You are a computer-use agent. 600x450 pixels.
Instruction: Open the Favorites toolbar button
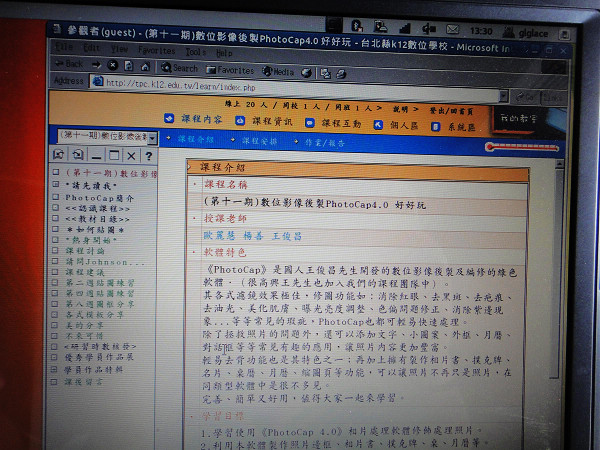(230, 70)
